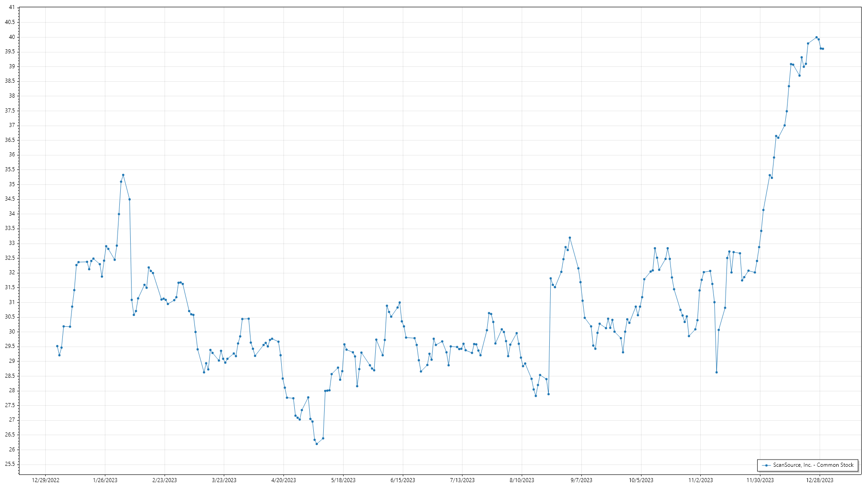Click the September peak point near 33.2
Screen dimensions: 868x488
pyautogui.click(x=570, y=238)
